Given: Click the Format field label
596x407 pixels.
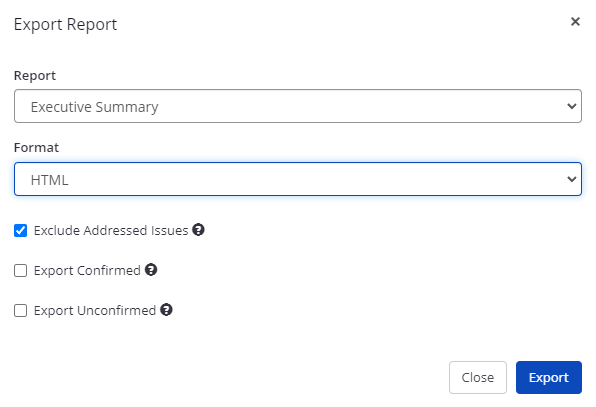Looking at the screenshot, I should 36,147.
